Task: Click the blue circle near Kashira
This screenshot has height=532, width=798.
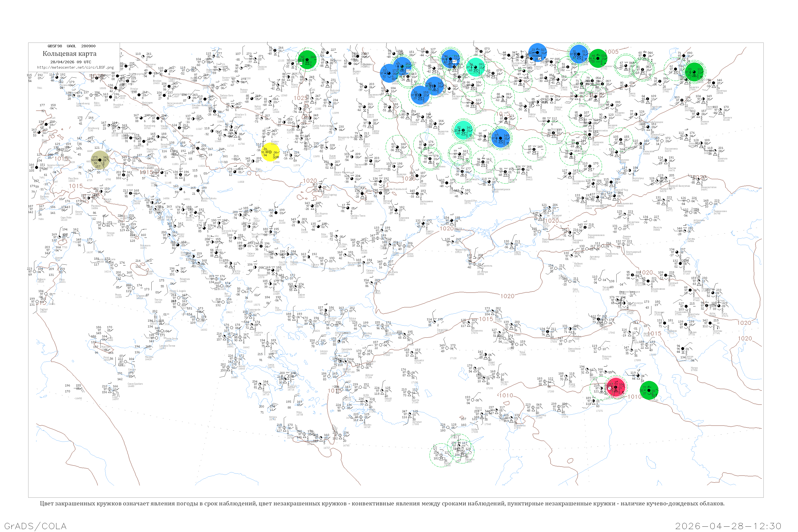Action: (537, 53)
